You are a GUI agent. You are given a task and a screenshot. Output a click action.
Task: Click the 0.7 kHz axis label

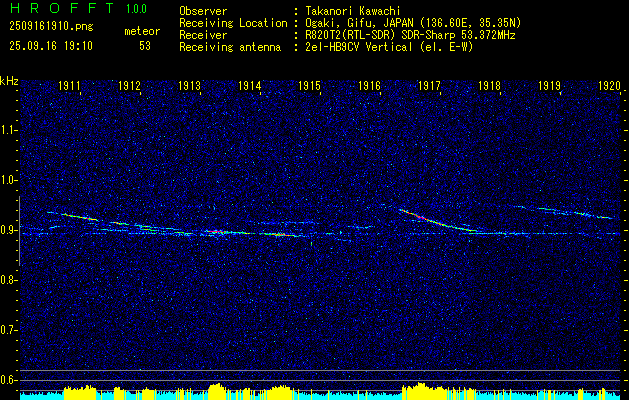pos(8,330)
